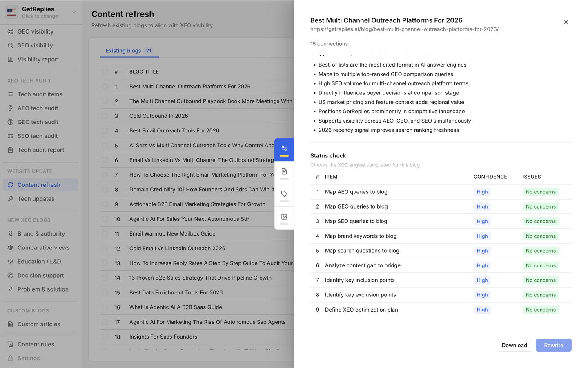Click the Analyze content gap to bridge row
588x368 pixels.
[x=441, y=265]
